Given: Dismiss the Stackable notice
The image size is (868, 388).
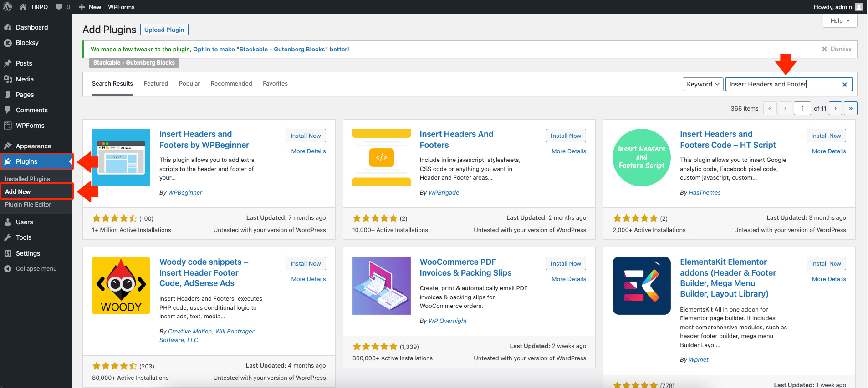Looking at the screenshot, I should (x=837, y=49).
